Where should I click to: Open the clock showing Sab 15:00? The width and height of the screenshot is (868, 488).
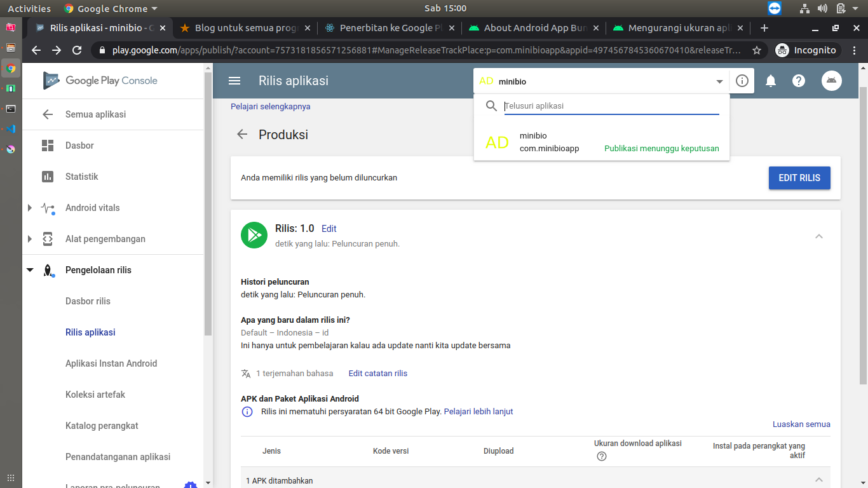(x=445, y=8)
